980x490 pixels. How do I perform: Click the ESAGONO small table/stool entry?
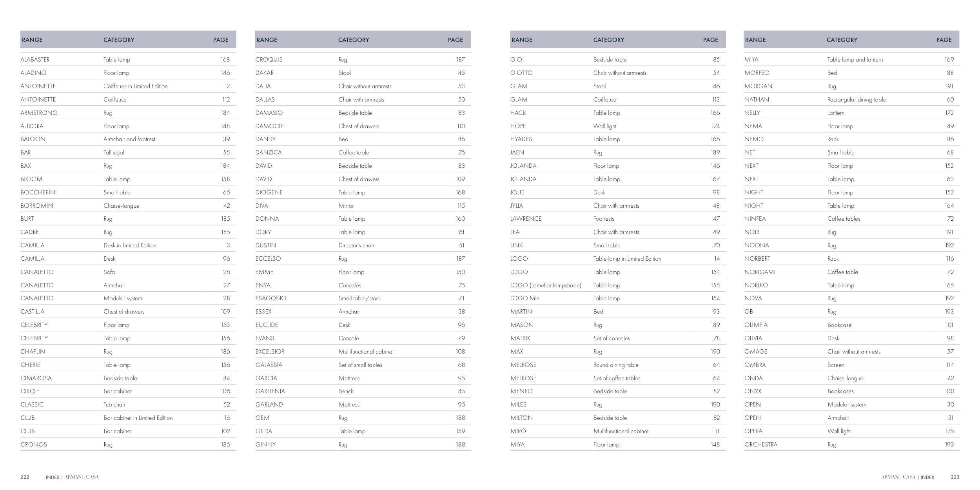click(271, 298)
